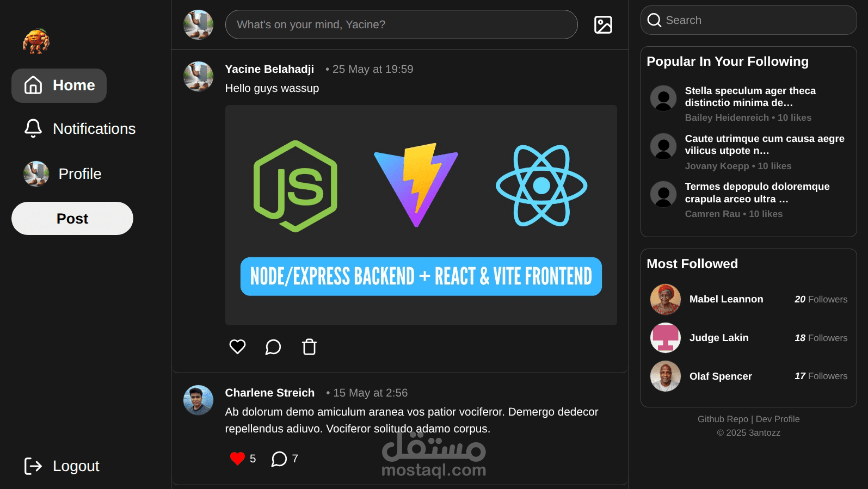Click "18 Followers" count for Judge Lakin

(821, 338)
